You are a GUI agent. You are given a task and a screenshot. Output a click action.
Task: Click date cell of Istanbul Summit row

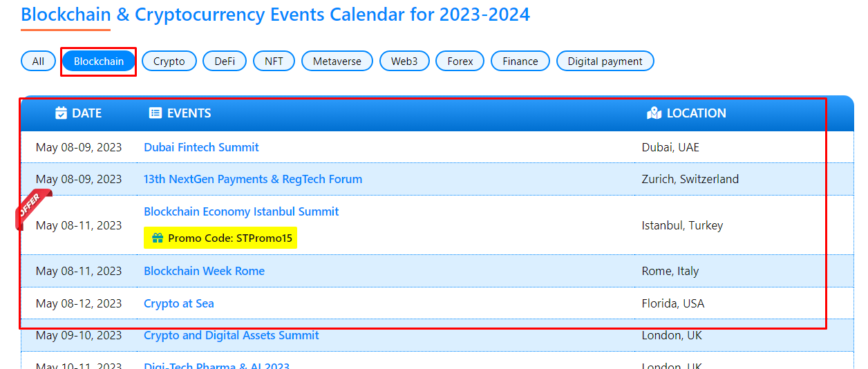click(x=79, y=225)
